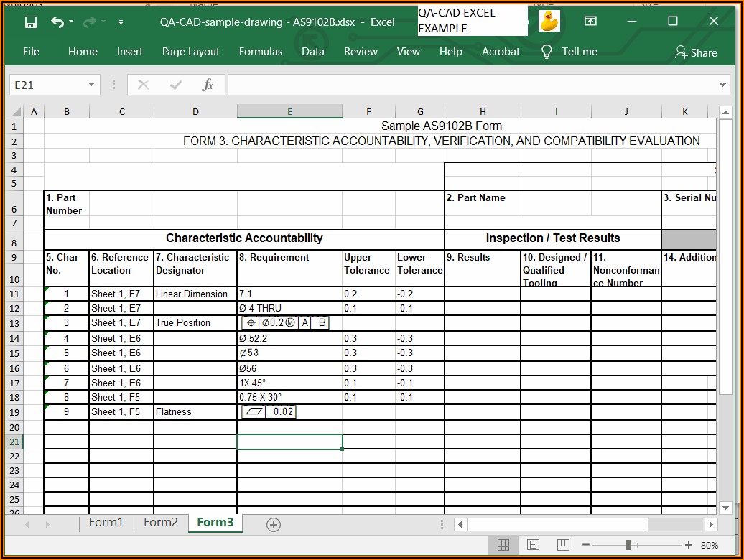Open the Formulas ribbon tab

[261, 52]
